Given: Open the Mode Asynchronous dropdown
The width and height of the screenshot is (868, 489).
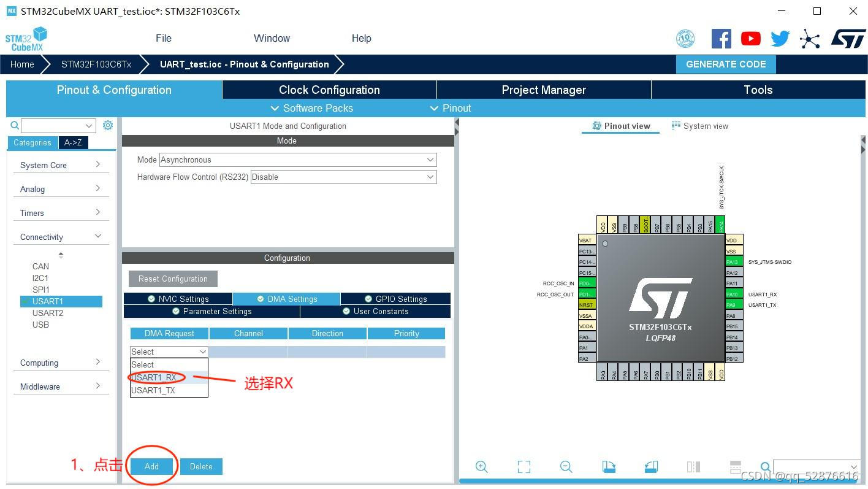Looking at the screenshot, I should coord(298,160).
